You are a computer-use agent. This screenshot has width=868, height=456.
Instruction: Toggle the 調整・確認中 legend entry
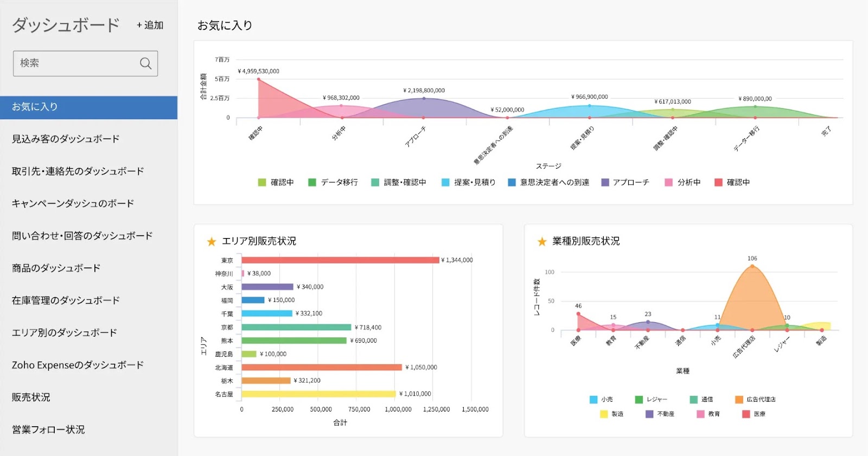[x=399, y=183]
